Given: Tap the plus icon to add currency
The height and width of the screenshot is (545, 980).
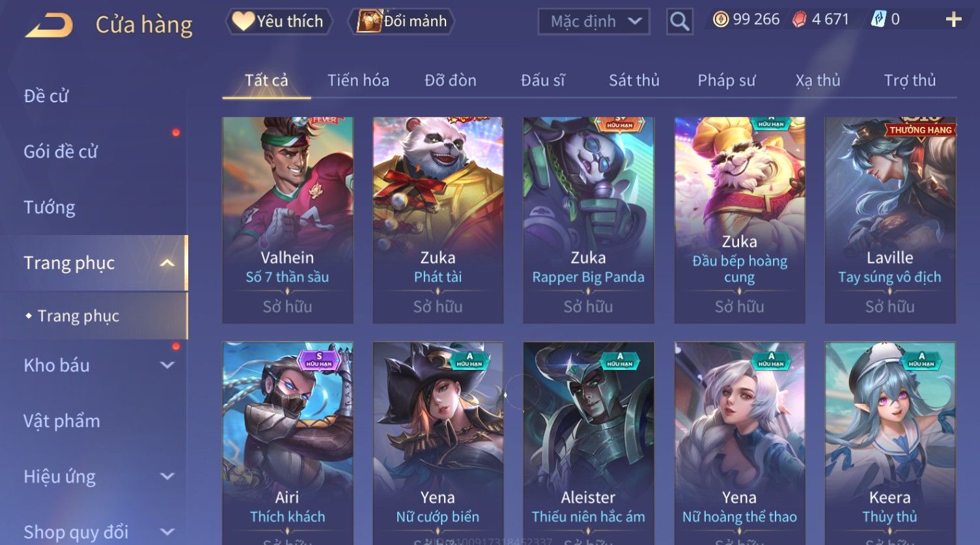Looking at the screenshot, I should click(953, 20).
